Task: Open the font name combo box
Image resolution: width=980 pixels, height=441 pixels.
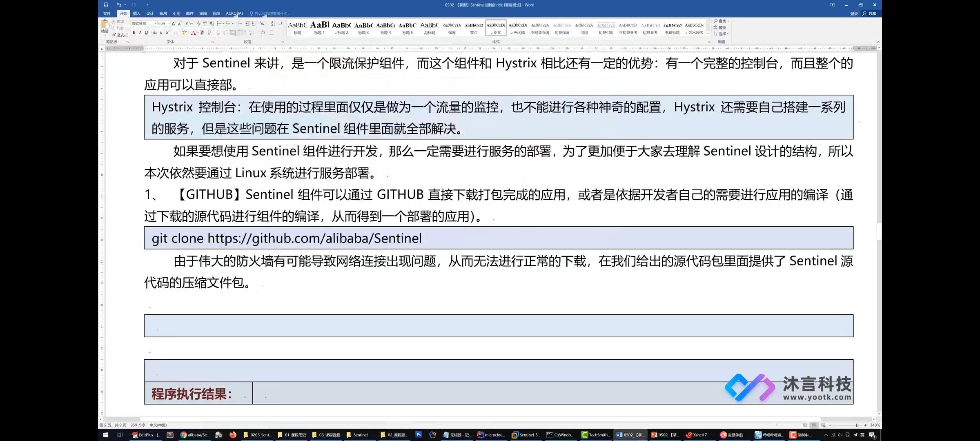Action: 144,24
